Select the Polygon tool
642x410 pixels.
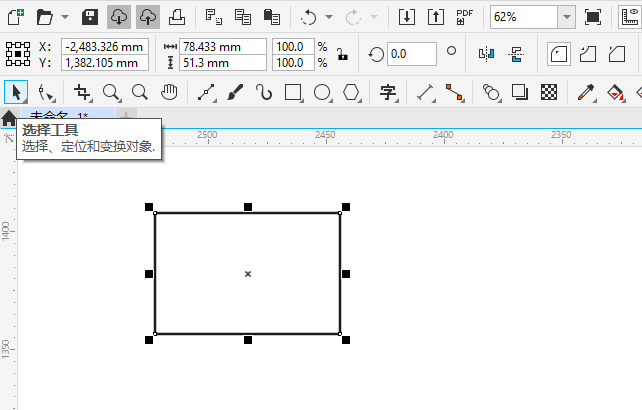click(351, 93)
